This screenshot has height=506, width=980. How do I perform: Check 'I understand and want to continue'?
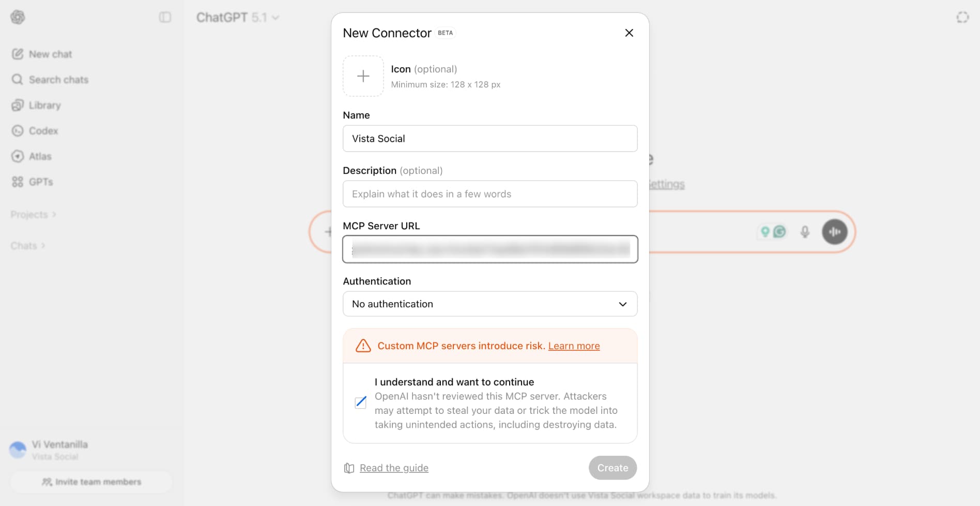coord(360,402)
